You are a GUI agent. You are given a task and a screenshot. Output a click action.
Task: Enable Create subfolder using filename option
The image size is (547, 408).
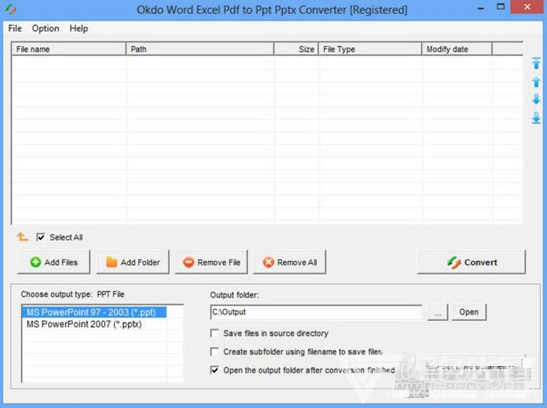pos(215,352)
